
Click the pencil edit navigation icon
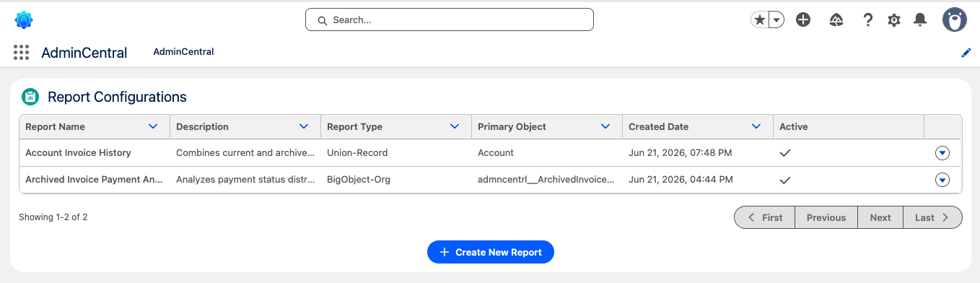click(x=966, y=53)
